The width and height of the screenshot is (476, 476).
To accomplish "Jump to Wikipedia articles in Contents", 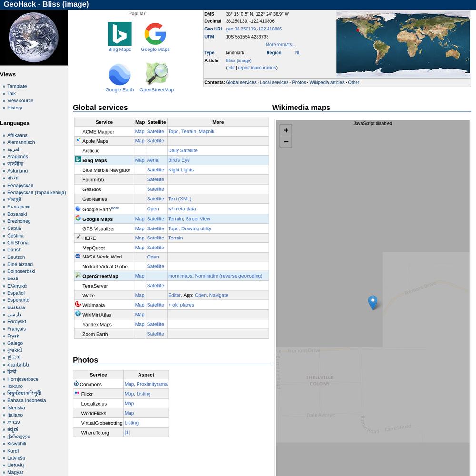I will 327,82.
